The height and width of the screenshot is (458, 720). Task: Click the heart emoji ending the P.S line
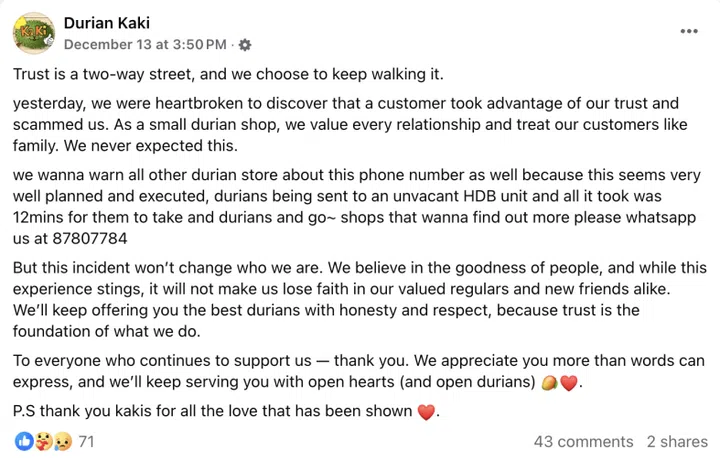tap(426, 412)
